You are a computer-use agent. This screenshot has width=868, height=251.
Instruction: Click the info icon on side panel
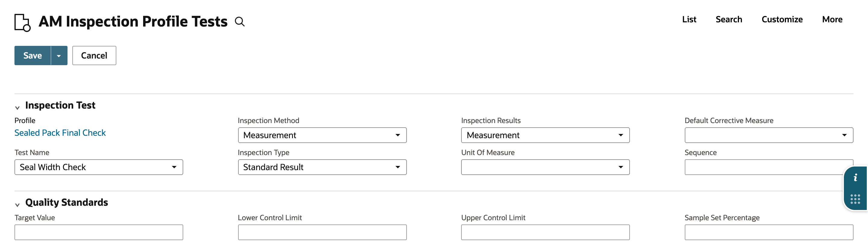(855, 178)
